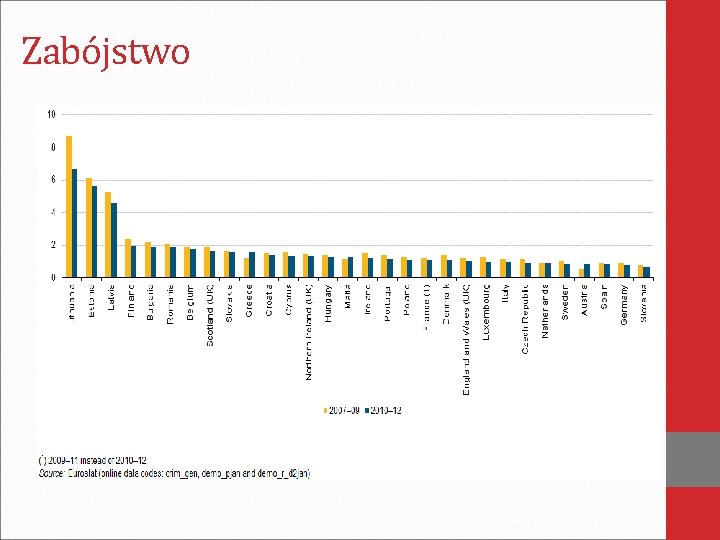Select Lithuania's dark blue 2010–12 bar
The image size is (720, 540).
tap(74, 223)
